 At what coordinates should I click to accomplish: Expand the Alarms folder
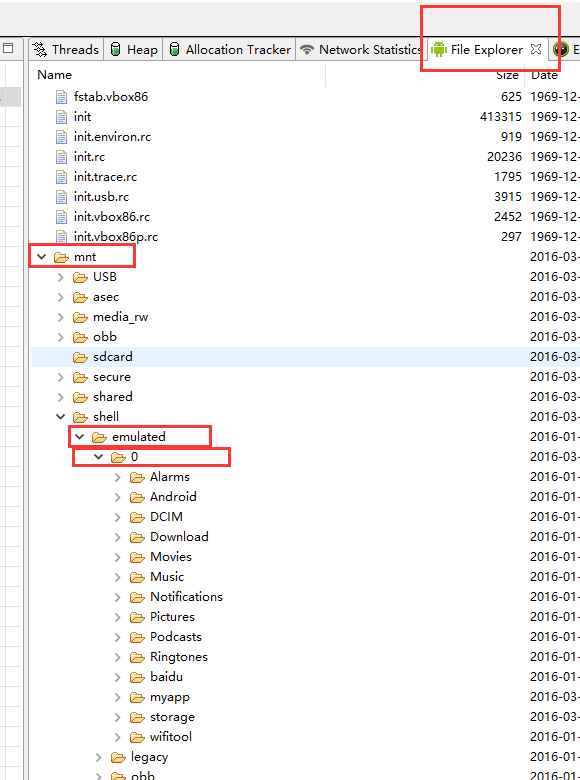tap(118, 477)
